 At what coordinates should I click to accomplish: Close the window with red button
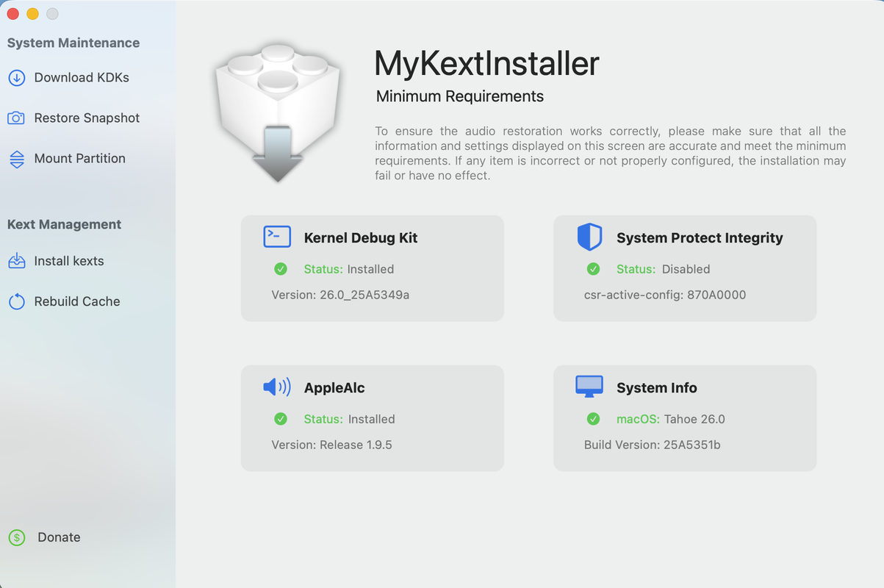[x=12, y=14]
